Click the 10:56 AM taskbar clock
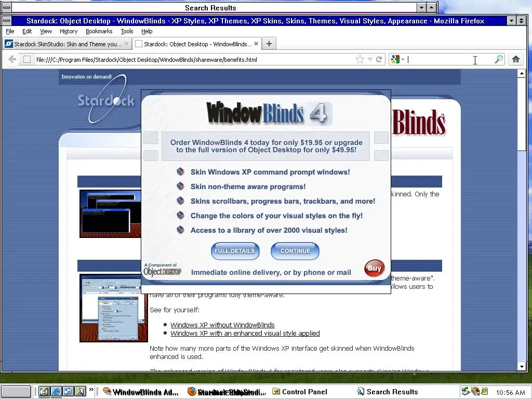532x399 pixels. pyautogui.click(x=510, y=392)
